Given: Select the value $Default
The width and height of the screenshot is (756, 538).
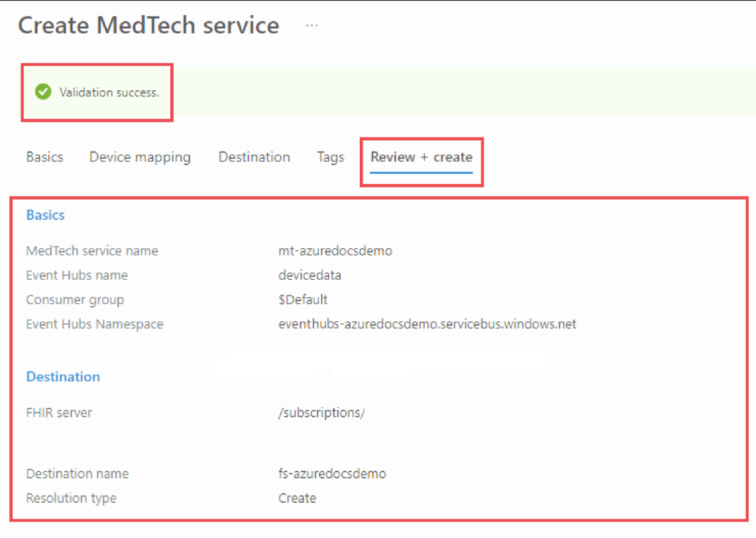Looking at the screenshot, I should click(303, 300).
